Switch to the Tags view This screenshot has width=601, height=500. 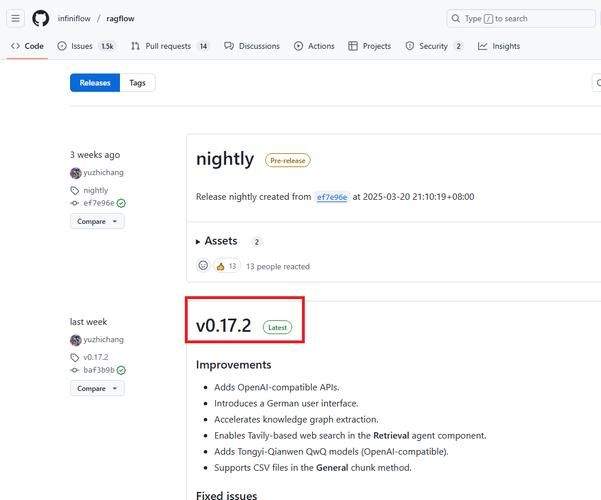pyautogui.click(x=137, y=83)
